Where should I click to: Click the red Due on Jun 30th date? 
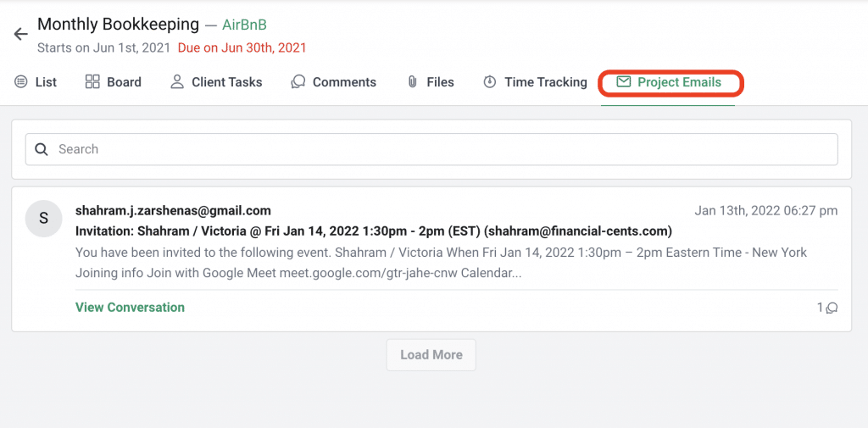242,48
